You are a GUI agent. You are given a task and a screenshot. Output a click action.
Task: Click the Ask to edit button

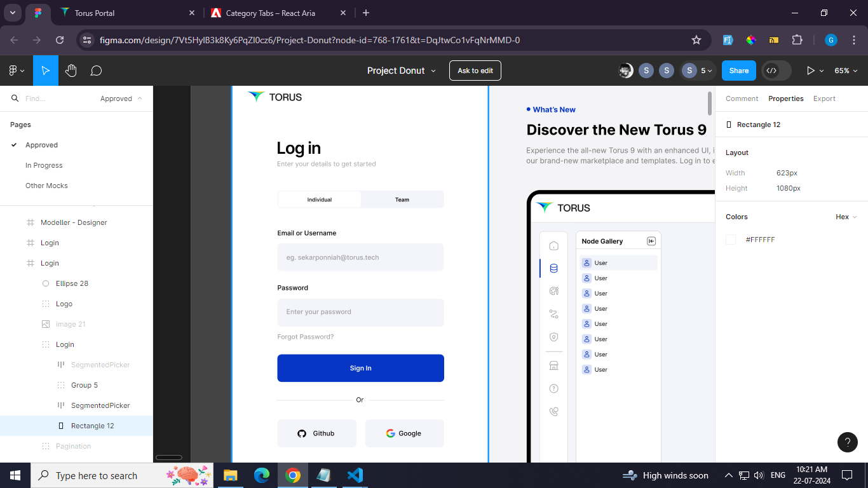click(475, 71)
